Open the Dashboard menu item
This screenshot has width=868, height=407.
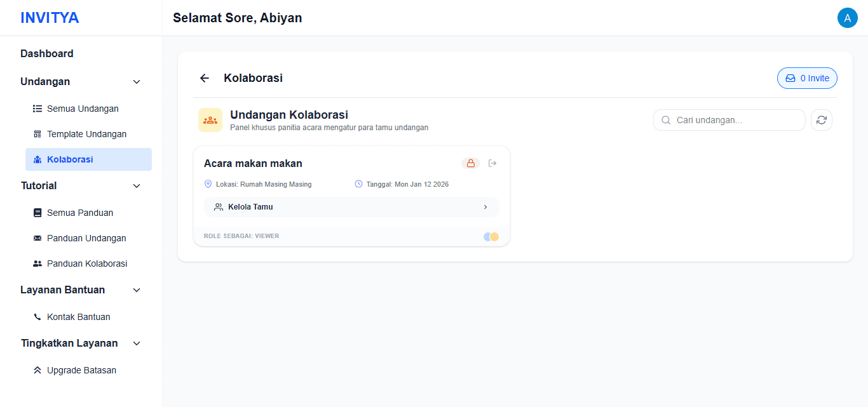(46, 53)
